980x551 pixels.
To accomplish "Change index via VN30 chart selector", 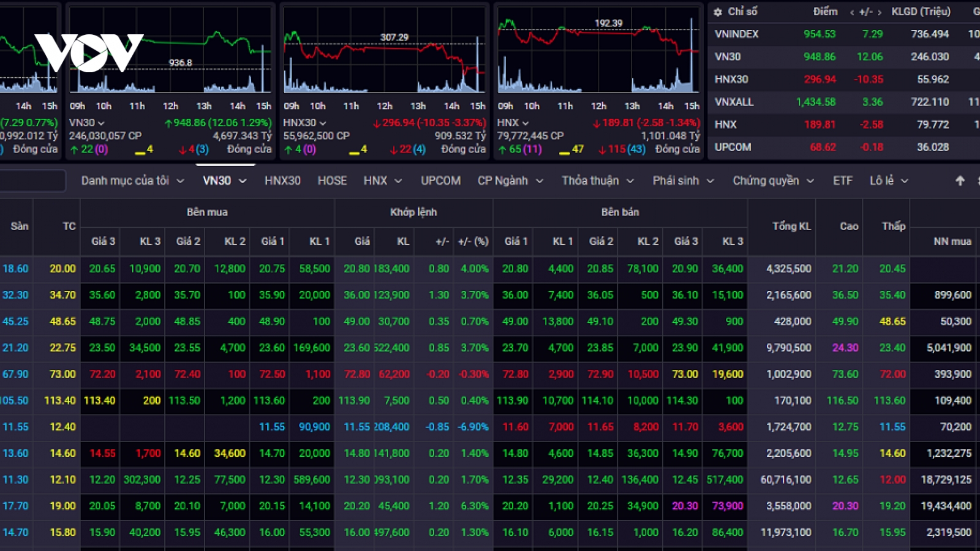I will 86,123.
